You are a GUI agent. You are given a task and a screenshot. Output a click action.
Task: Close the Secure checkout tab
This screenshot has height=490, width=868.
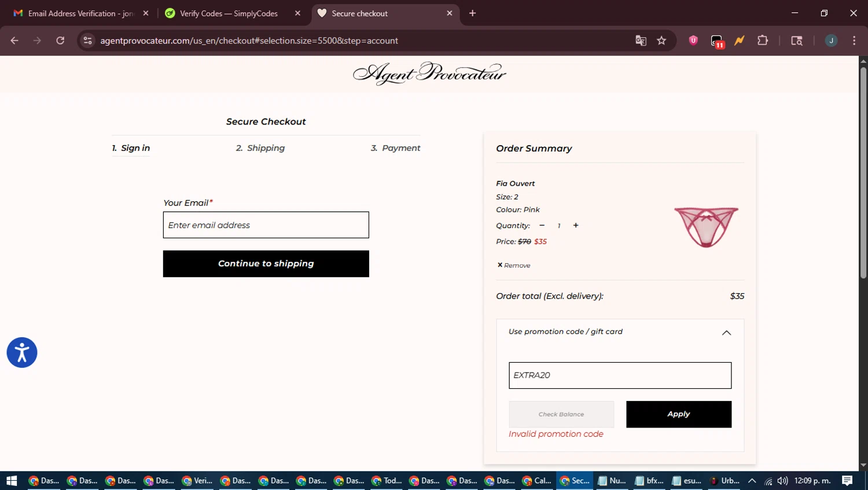pos(450,13)
